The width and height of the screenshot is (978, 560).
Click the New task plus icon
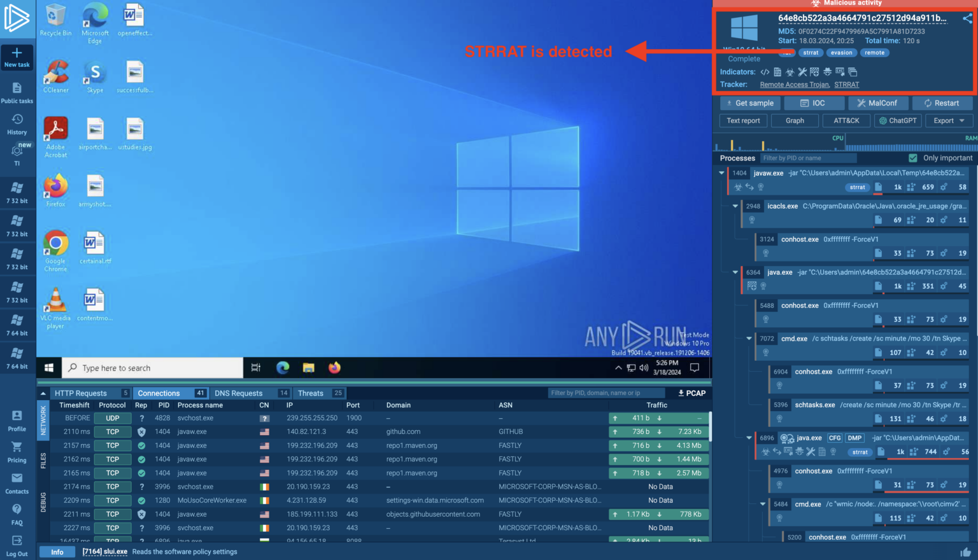[x=17, y=53]
